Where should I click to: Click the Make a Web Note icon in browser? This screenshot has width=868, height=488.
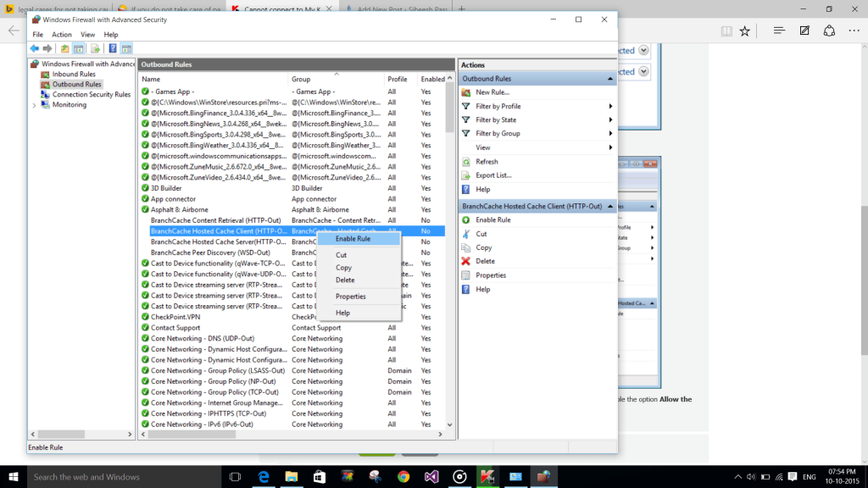804,31
